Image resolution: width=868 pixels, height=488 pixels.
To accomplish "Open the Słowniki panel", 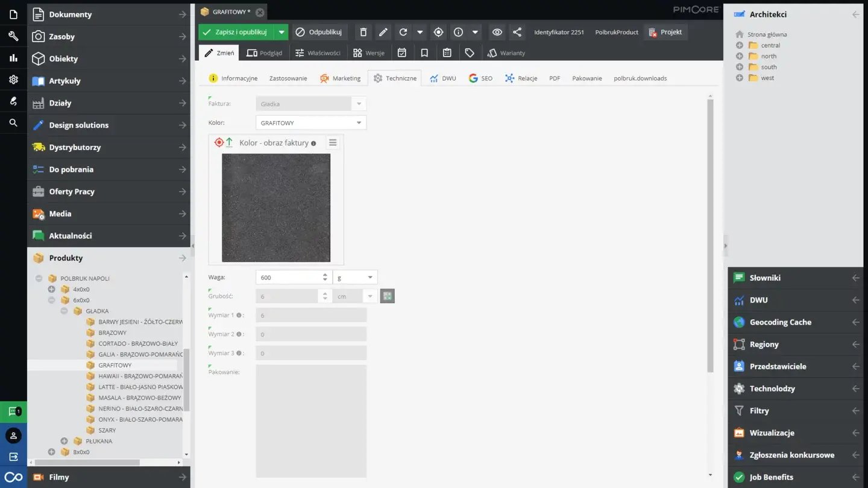I will pos(796,278).
